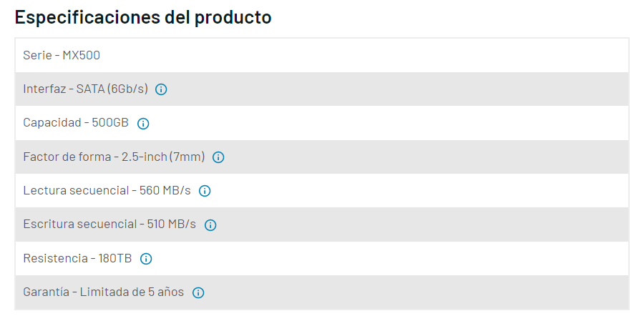Click the Especificaciones del producto heading

click(x=143, y=17)
